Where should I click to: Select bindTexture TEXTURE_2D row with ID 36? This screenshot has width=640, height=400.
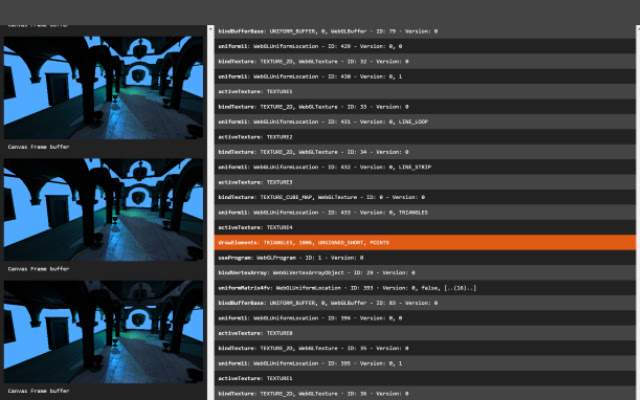(x=425, y=393)
